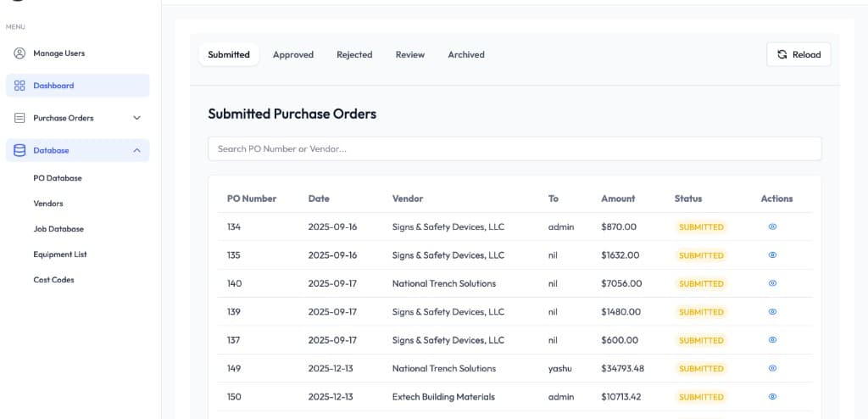Click the $870.00 amount
This screenshot has height=419, width=868.
pyautogui.click(x=619, y=226)
